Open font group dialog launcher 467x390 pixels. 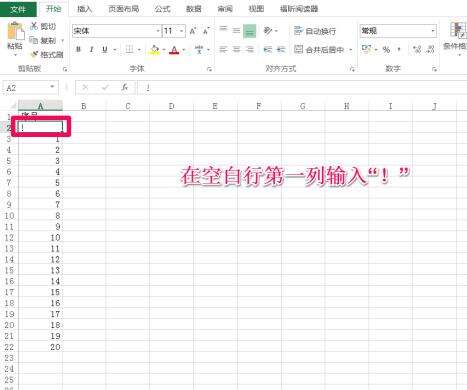coord(209,69)
